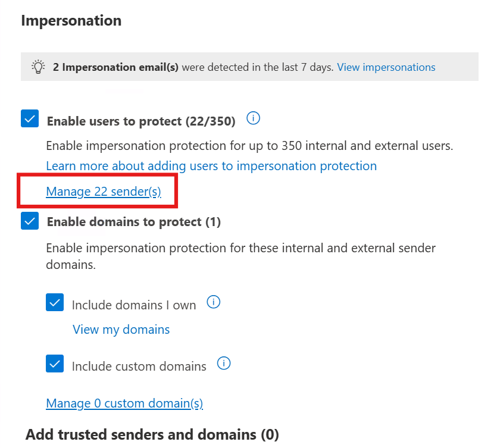Image resolution: width=500 pixels, height=448 pixels.
Task: Click the bold '2 Impersonation email(s)' text
Action: tap(115, 67)
